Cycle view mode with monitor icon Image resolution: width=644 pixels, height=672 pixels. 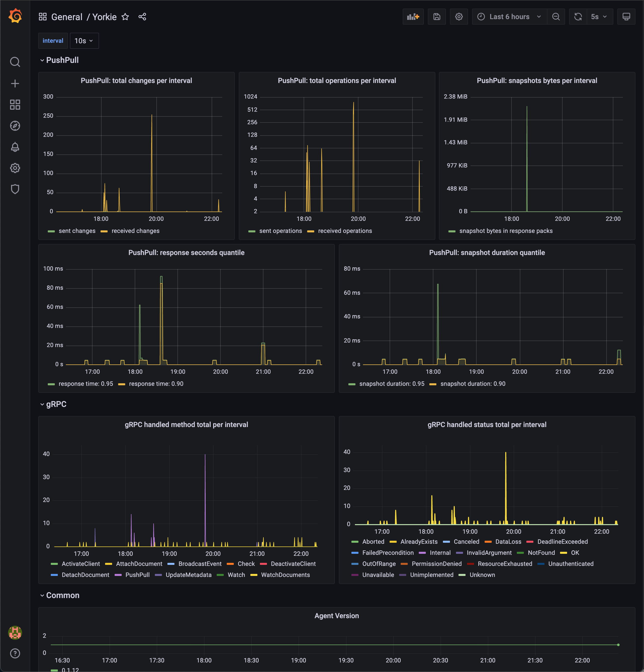tap(626, 17)
